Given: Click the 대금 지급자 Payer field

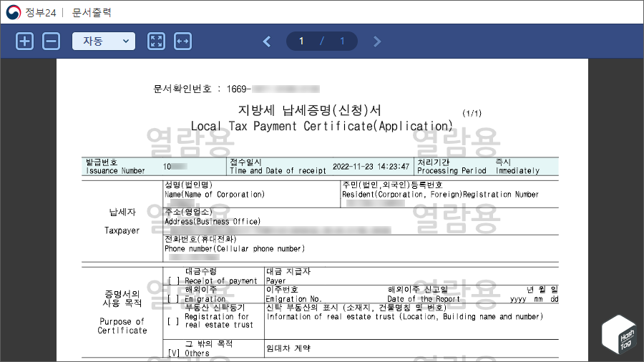Looking at the screenshot, I should tap(288, 276).
